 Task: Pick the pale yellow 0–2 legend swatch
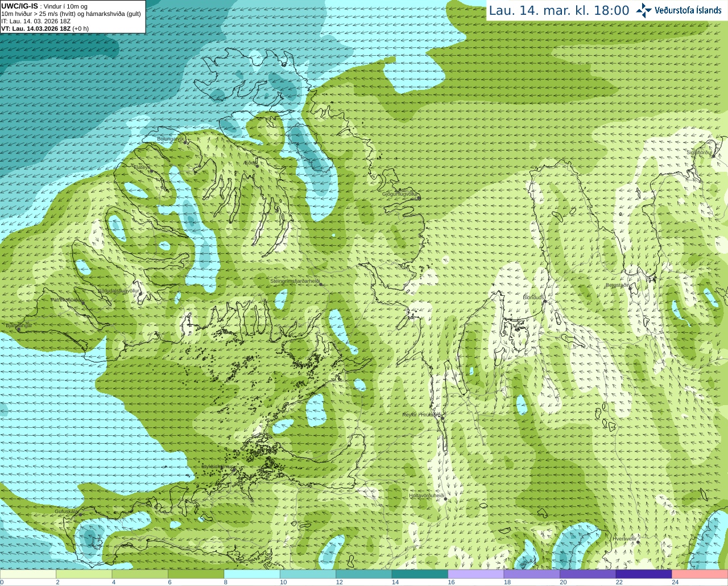28,573
